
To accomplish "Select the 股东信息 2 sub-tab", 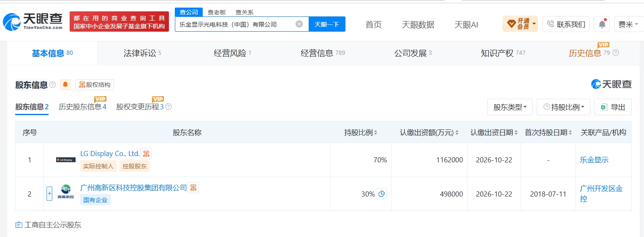I will [x=32, y=107].
